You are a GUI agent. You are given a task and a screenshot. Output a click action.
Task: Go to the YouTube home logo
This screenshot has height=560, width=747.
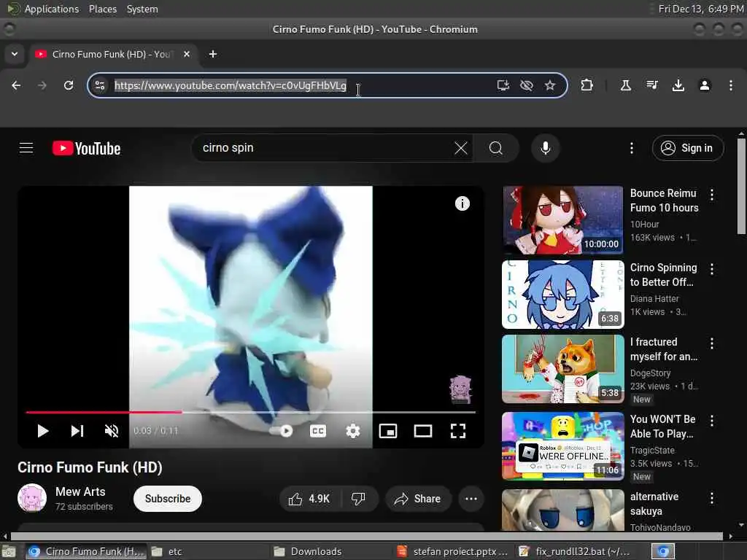tap(86, 149)
